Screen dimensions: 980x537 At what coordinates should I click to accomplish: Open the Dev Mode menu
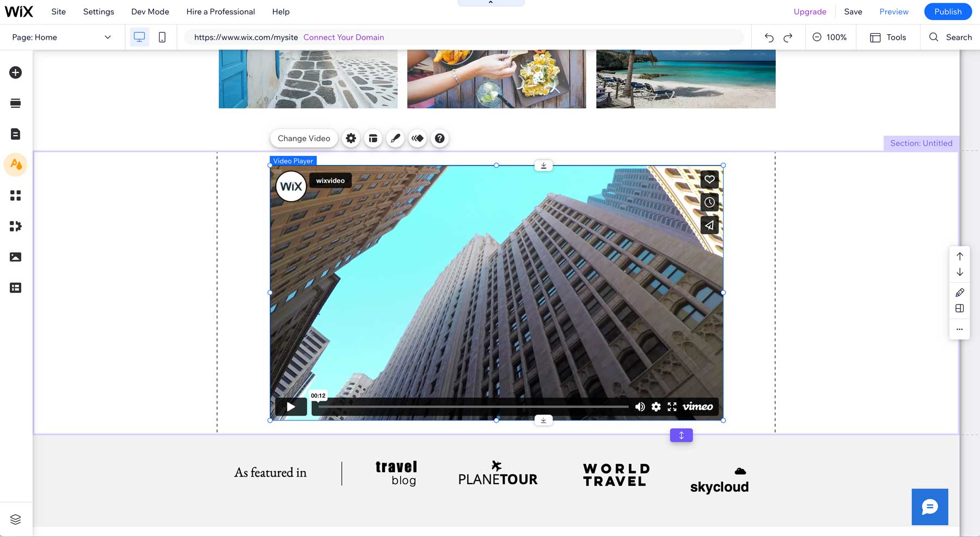[149, 11]
